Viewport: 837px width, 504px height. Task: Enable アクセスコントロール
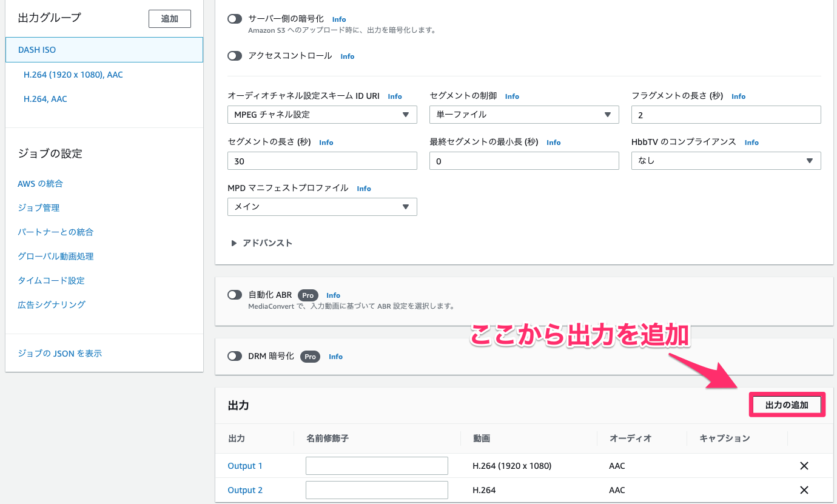click(x=235, y=56)
